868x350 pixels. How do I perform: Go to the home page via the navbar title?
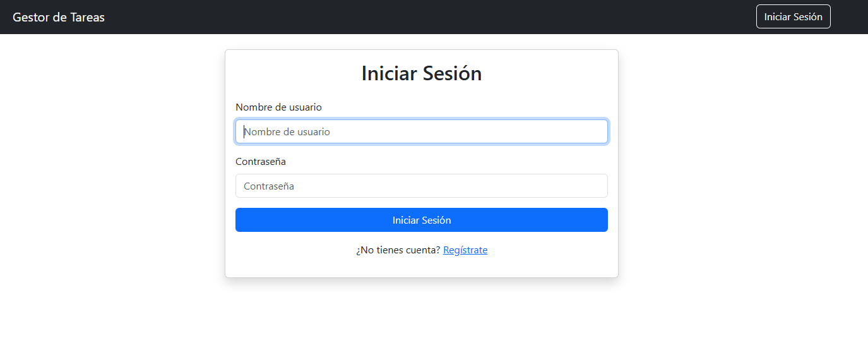59,17
